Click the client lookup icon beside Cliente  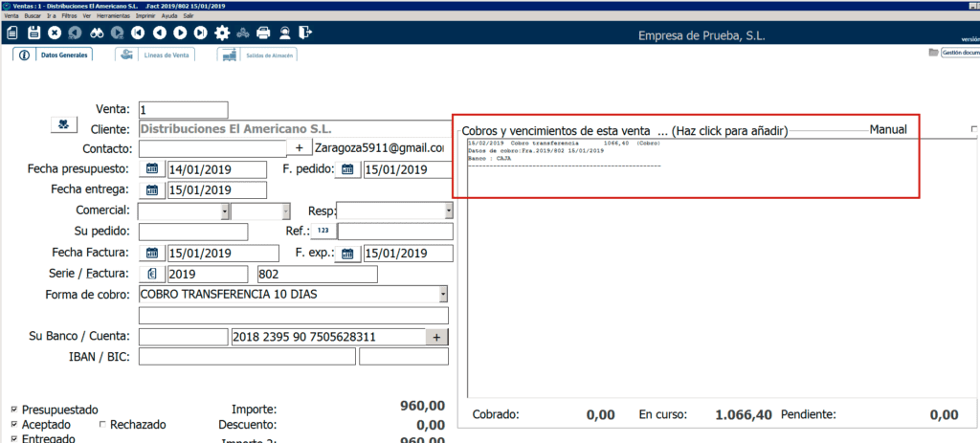click(x=62, y=125)
